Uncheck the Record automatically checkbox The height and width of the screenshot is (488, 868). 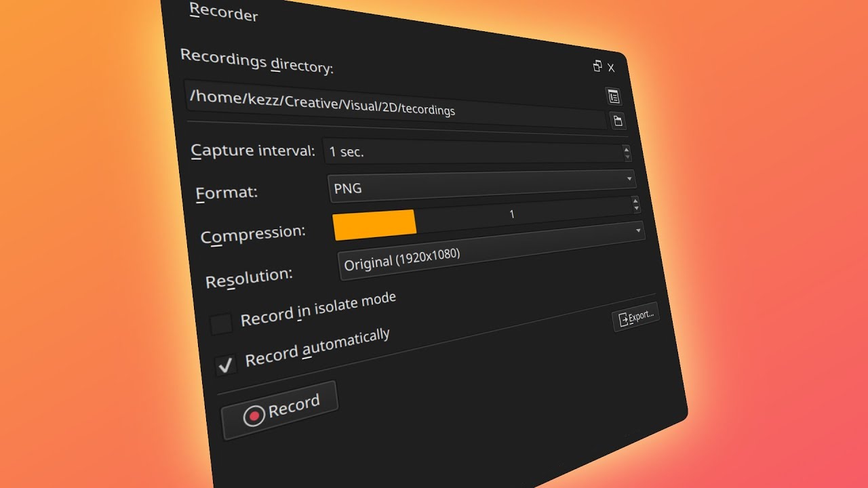(x=226, y=366)
